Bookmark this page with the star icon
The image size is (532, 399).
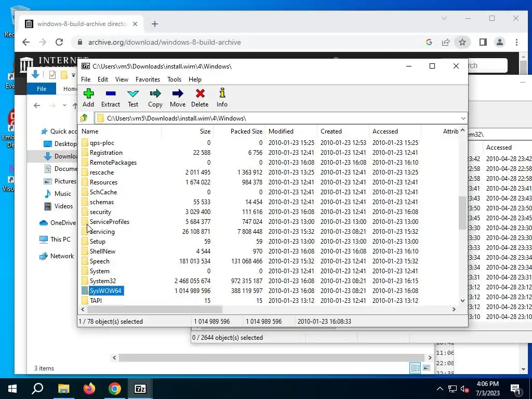pyautogui.click(x=462, y=42)
